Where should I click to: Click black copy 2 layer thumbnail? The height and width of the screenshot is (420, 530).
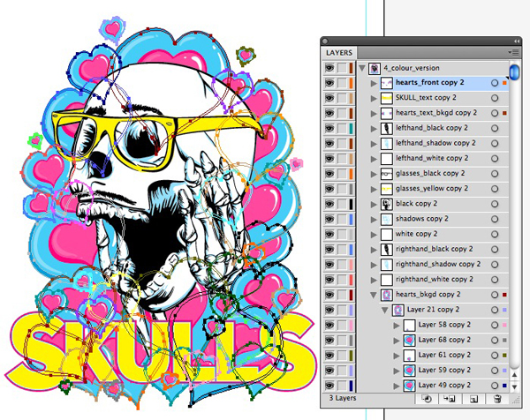click(387, 204)
